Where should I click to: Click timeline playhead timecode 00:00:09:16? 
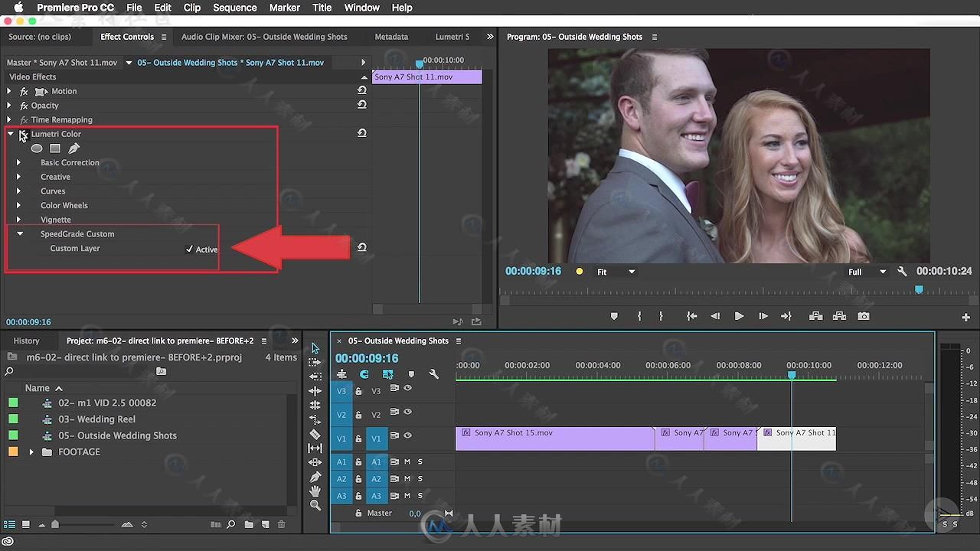(367, 358)
